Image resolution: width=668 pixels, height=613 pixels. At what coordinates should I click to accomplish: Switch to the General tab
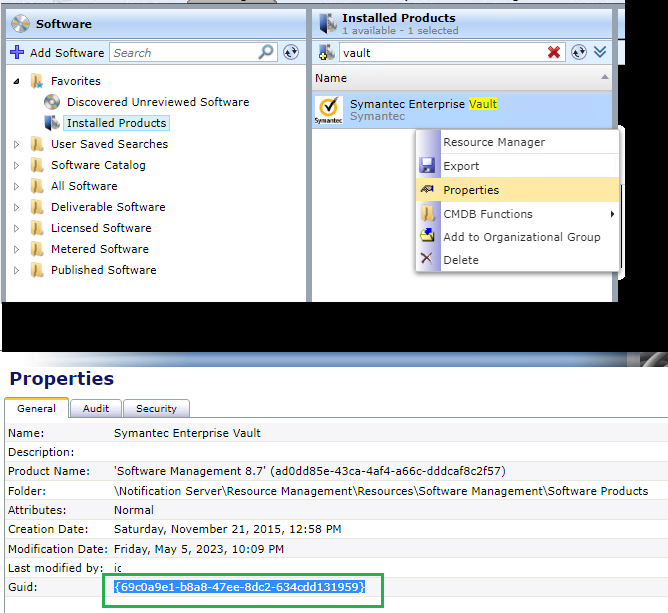[x=36, y=408]
